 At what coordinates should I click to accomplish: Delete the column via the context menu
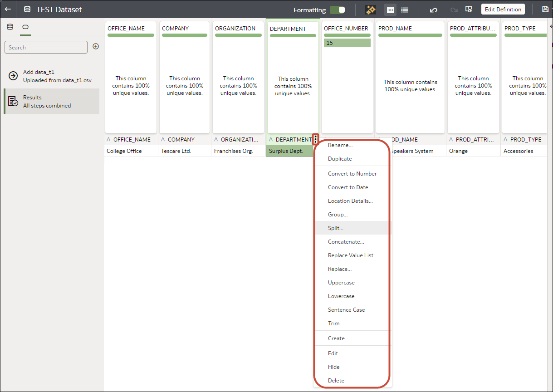pos(336,380)
